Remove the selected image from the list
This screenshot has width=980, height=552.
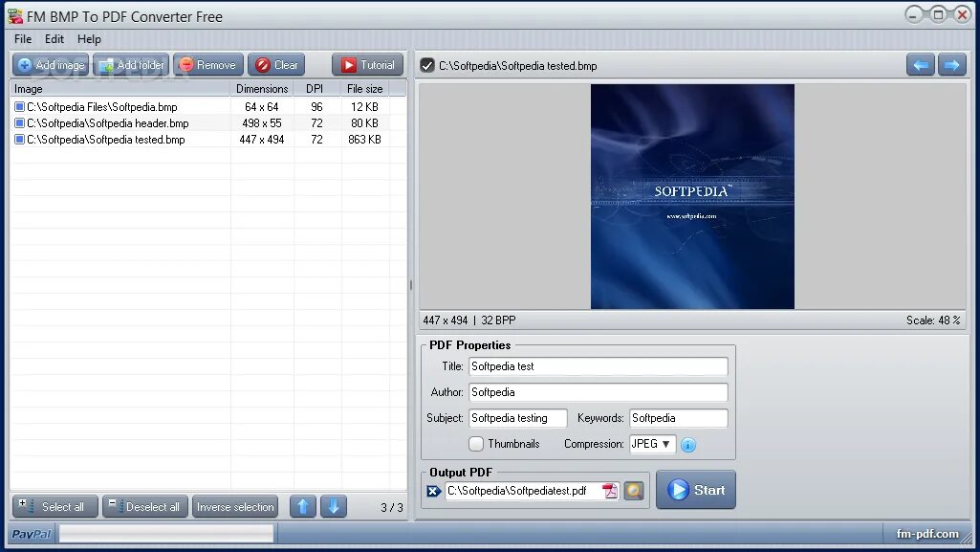(x=208, y=65)
